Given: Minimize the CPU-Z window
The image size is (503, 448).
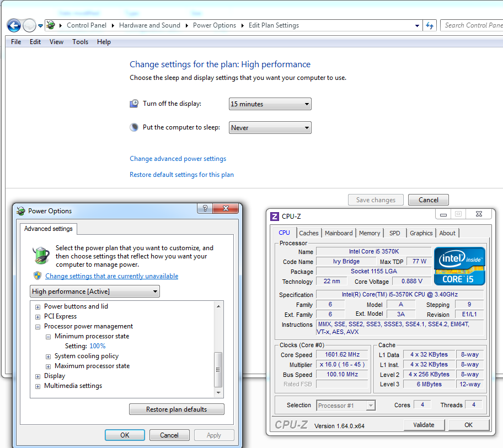Looking at the screenshot, I should (x=443, y=214).
